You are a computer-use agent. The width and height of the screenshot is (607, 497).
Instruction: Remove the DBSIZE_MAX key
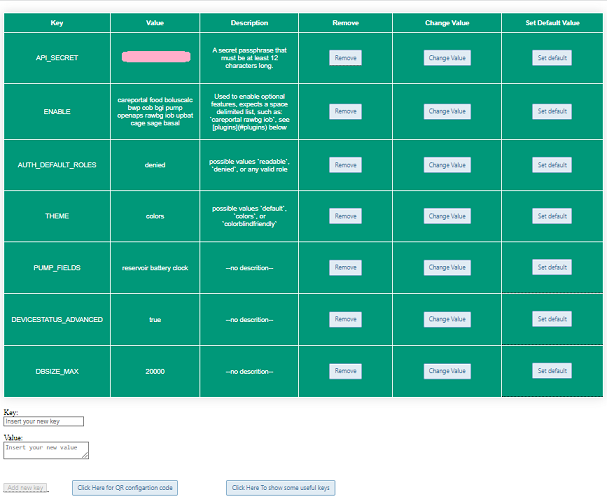(x=345, y=371)
